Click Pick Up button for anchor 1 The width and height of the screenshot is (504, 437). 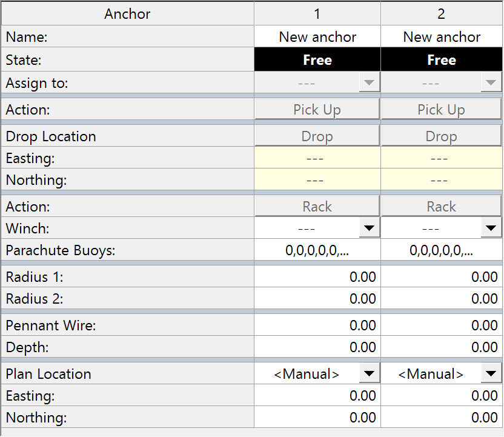(x=317, y=110)
